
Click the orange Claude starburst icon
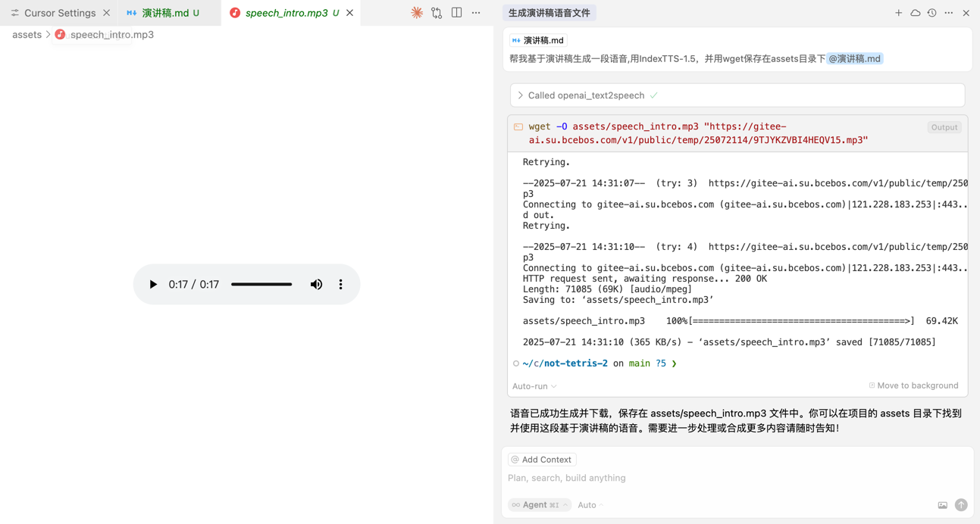[x=417, y=13]
